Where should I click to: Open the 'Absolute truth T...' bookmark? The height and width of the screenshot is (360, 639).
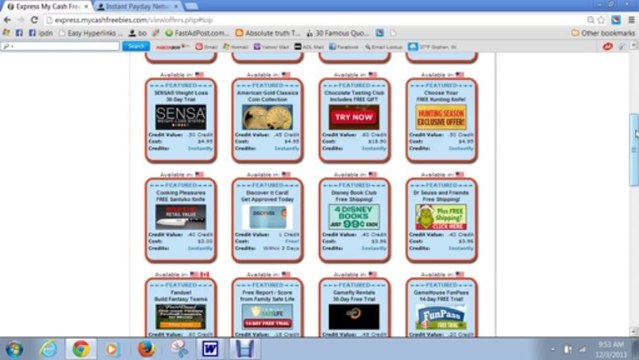click(x=268, y=33)
